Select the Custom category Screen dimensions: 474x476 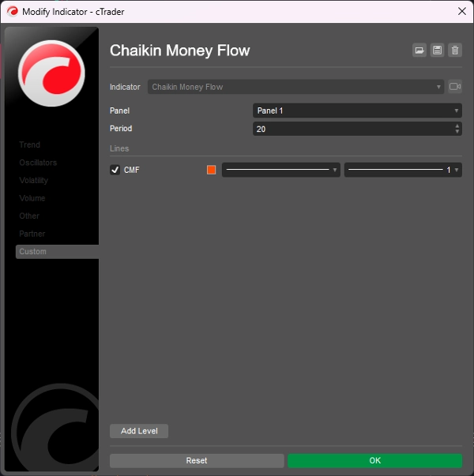pyautogui.click(x=57, y=252)
